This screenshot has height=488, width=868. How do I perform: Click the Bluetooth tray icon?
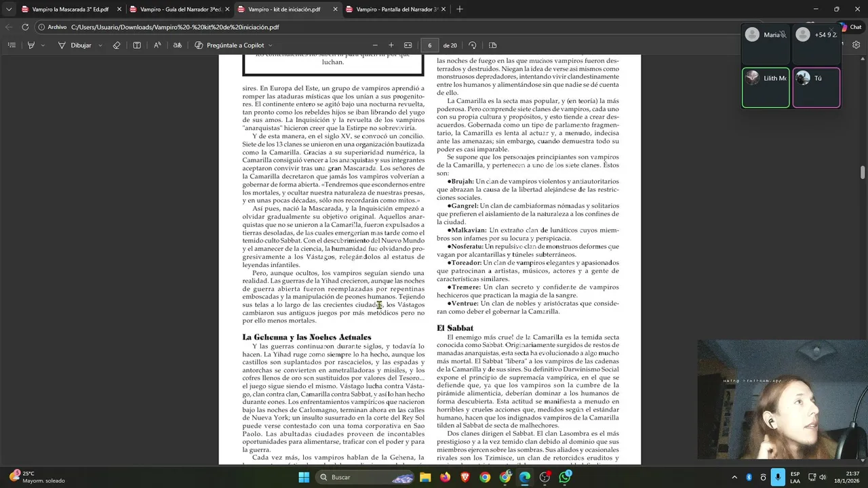click(x=749, y=477)
